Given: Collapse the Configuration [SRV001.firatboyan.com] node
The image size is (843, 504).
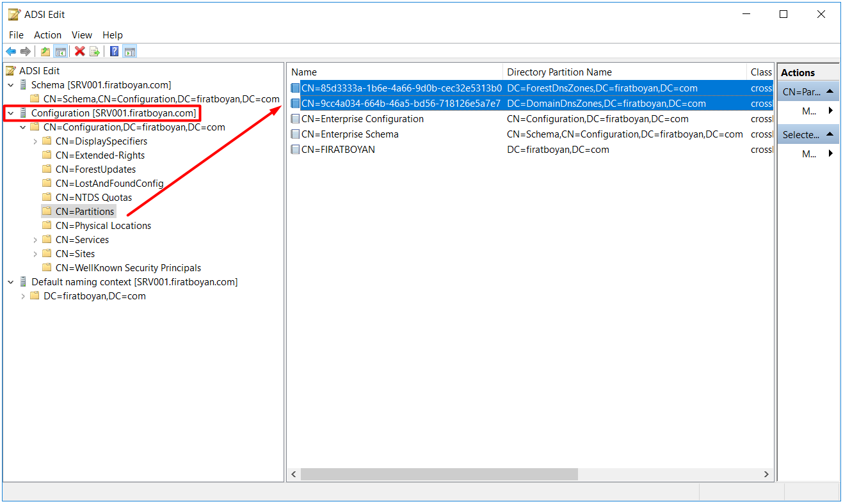Looking at the screenshot, I should 10,113.
